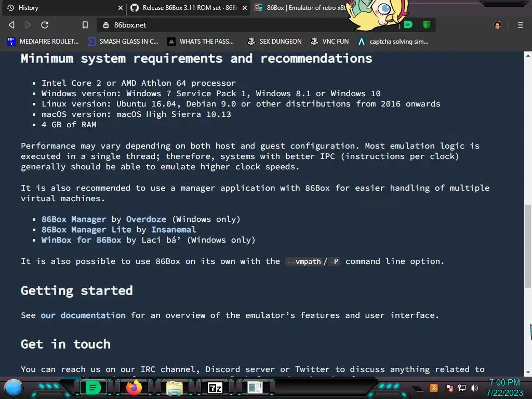Open 7-Zip from the taskbar
This screenshot has width=532, height=399.
pyautogui.click(x=215, y=388)
